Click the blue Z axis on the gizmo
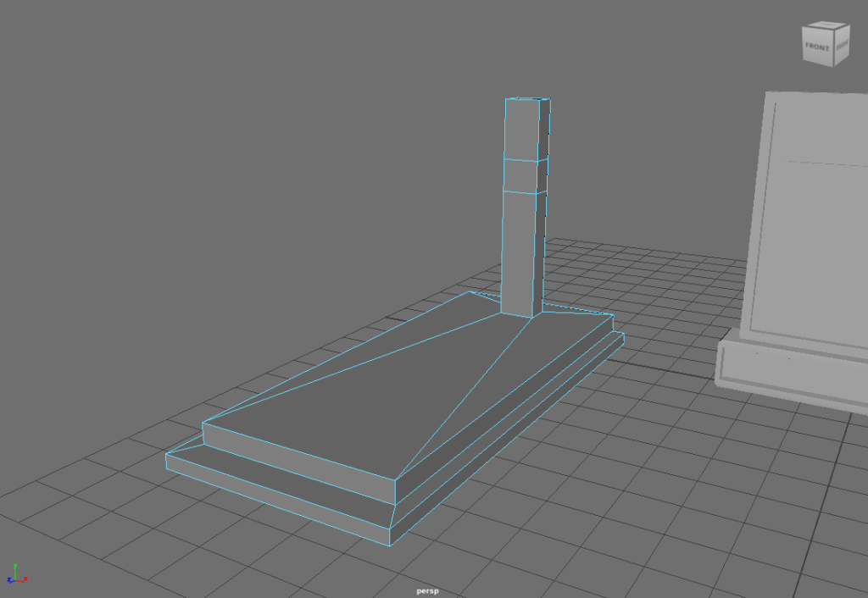 pyautogui.click(x=9, y=581)
